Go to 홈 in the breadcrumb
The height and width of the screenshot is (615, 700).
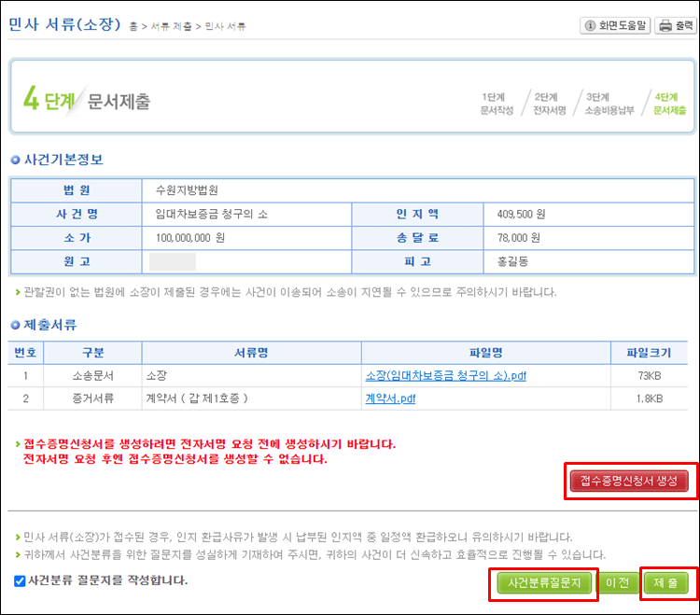pyautogui.click(x=133, y=26)
